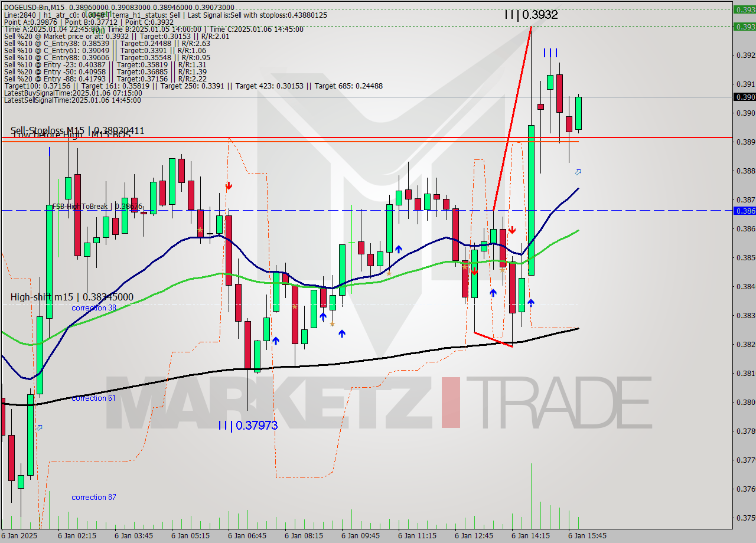756x543 pixels.
Task: Click the black current-price 0.390 tag
Action: point(744,97)
